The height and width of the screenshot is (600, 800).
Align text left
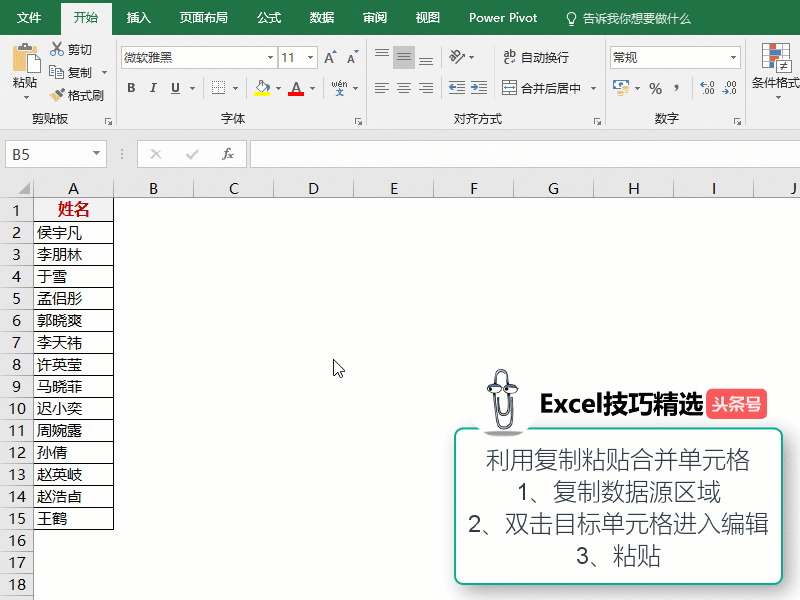click(382, 88)
